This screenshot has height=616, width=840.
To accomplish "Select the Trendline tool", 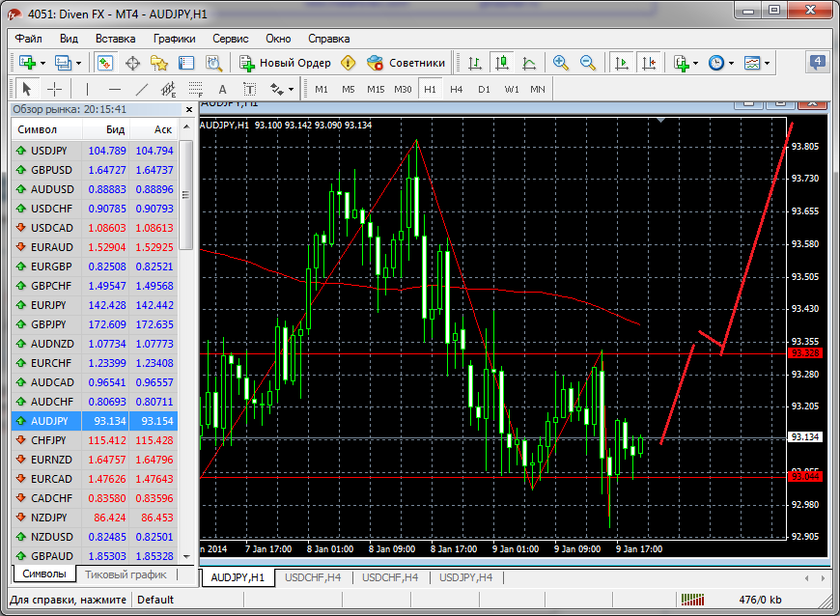I will tap(142, 89).
